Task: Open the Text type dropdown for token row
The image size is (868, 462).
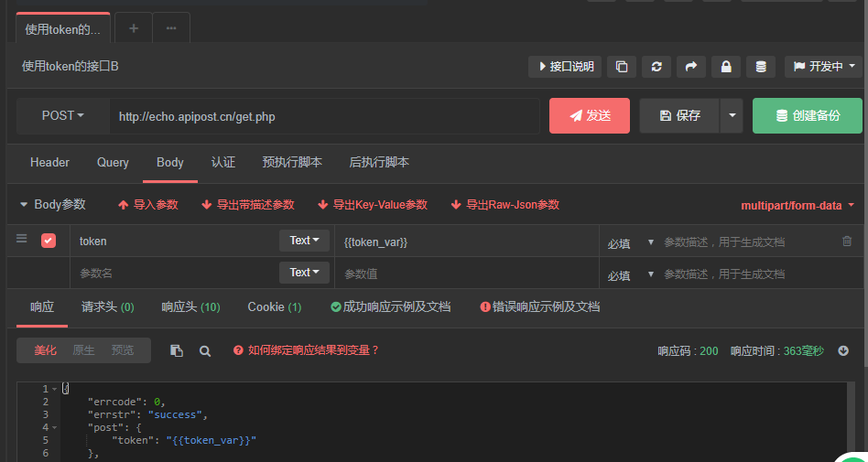Action: click(x=305, y=241)
